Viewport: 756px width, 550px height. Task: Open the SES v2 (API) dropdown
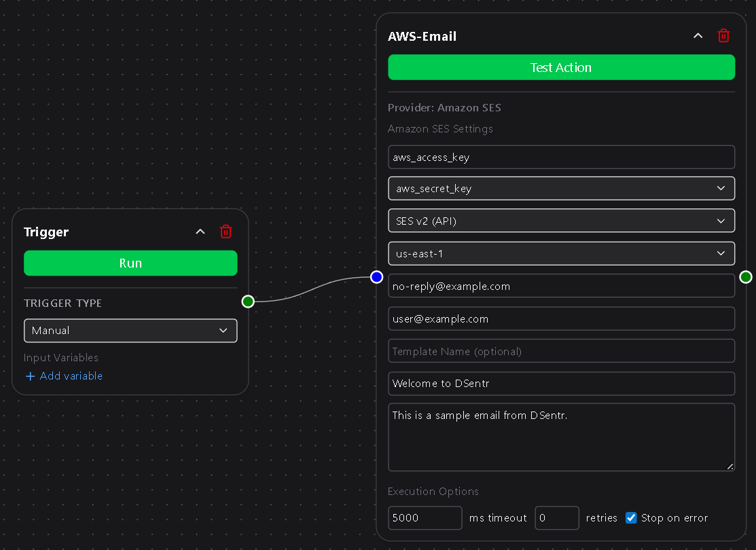point(561,221)
